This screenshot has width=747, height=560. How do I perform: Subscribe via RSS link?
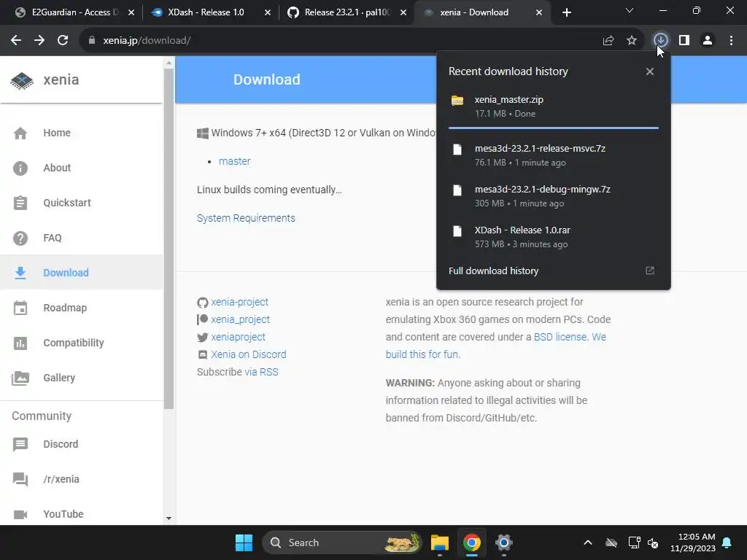[x=262, y=373]
